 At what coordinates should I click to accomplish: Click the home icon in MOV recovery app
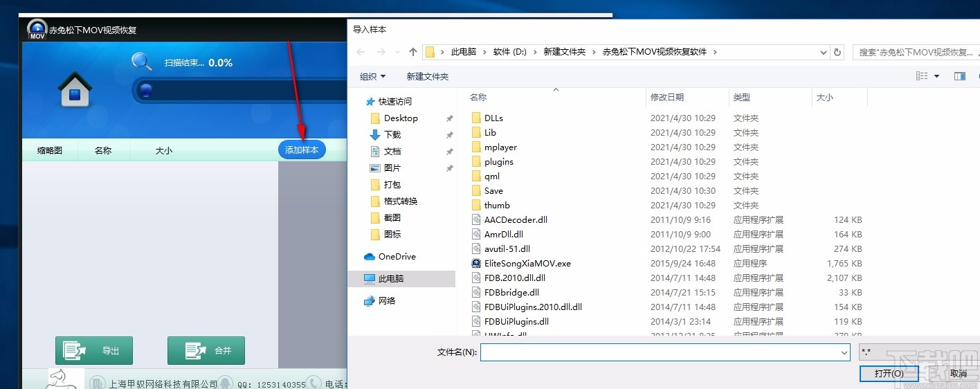pos(75,89)
